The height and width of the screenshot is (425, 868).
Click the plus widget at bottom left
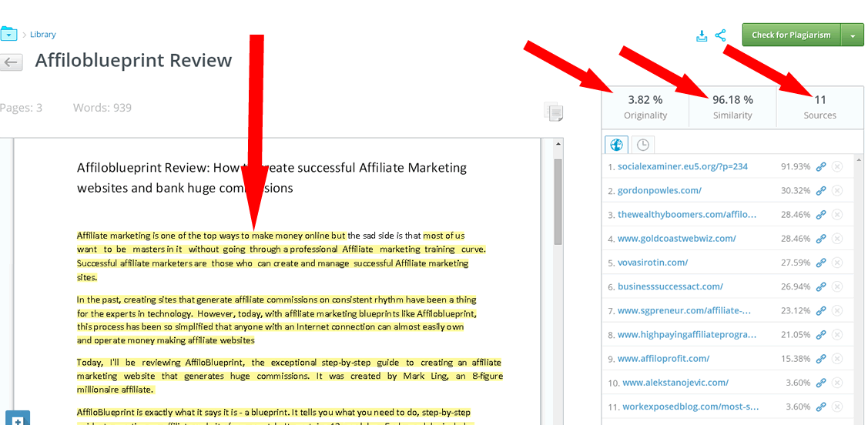tap(18, 418)
